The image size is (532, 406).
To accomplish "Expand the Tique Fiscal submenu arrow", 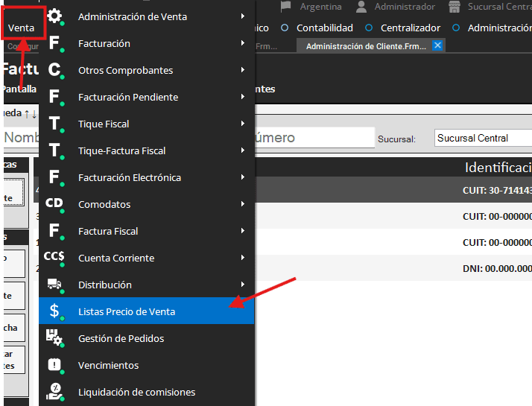I will click(x=243, y=124).
